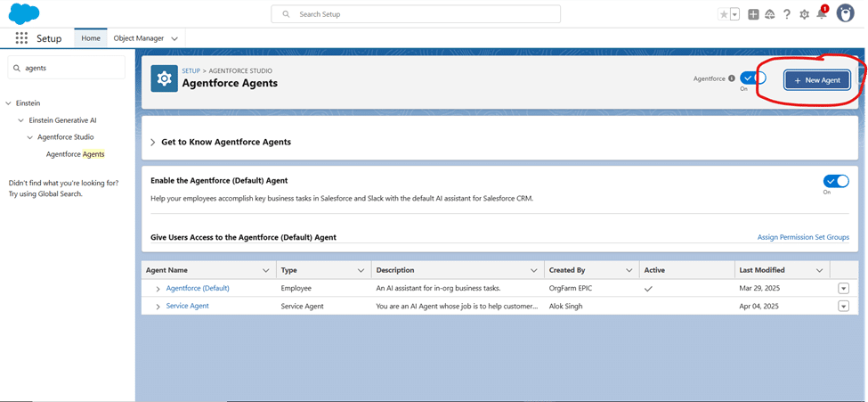Open the Agentforce (Default) agent link
868x402 pixels.
click(198, 288)
